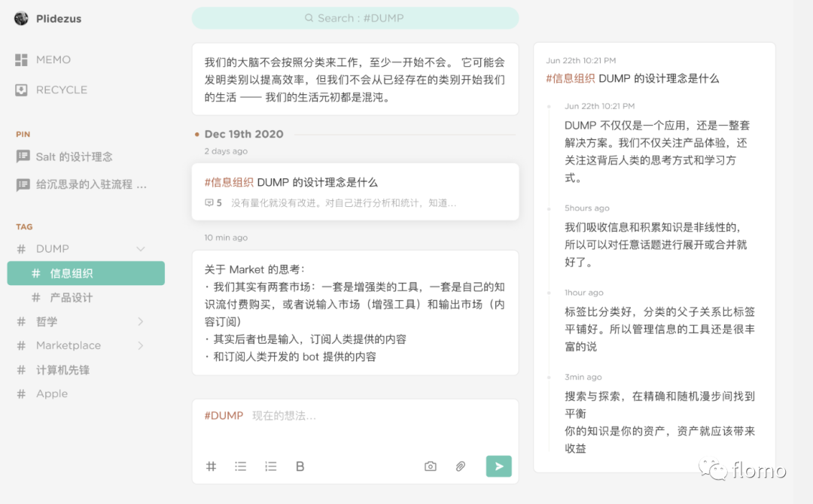This screenshot has width=813, height=504.
Task: Select the 产品设计 tag
Action: [x=71, y=297]
